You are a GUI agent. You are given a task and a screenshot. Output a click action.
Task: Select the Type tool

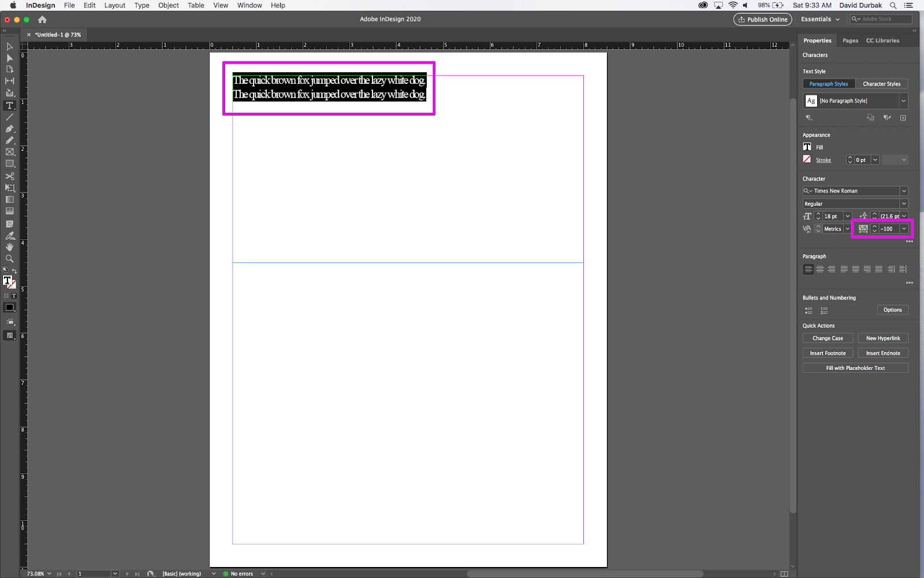[x=9, y=105]
